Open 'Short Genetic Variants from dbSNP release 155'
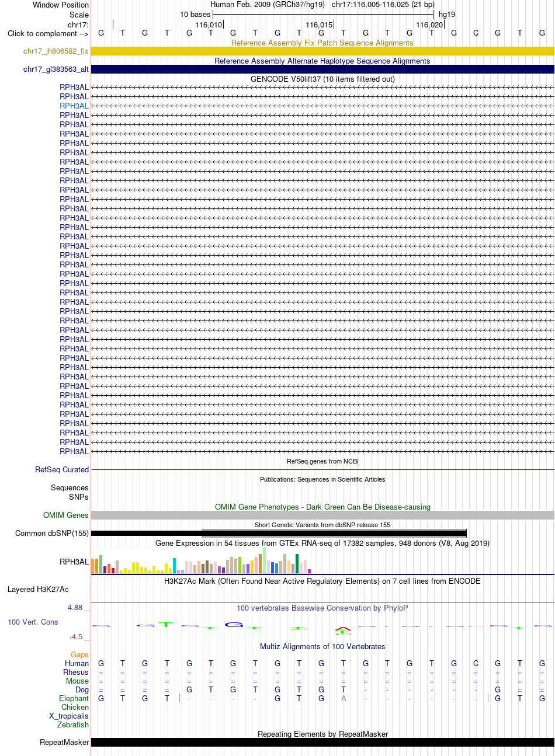This screenshot has height=756, width=555. [322, 525]
